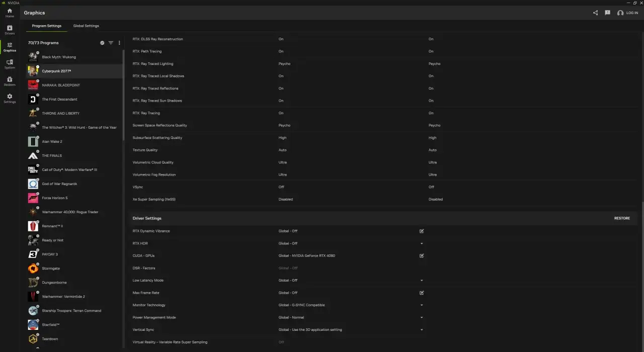Select Starfield game icon
The width and height of the screenshot is (644, 352).
(x=33, y=324)
